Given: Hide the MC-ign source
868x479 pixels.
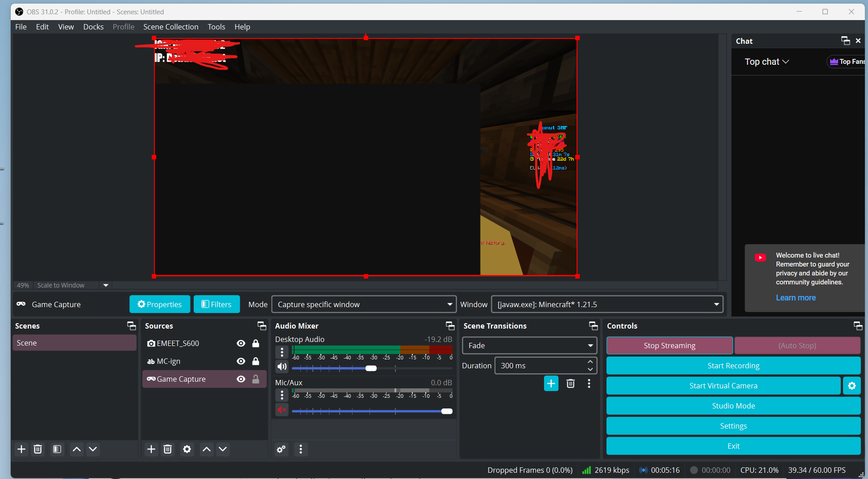Looking at the screenshot, I should (x=241, y=361).
